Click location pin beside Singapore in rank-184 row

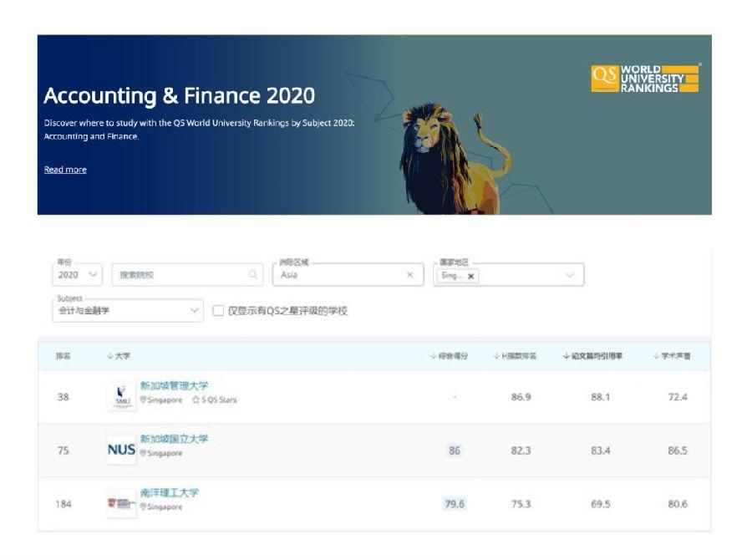tap(143, 507)
